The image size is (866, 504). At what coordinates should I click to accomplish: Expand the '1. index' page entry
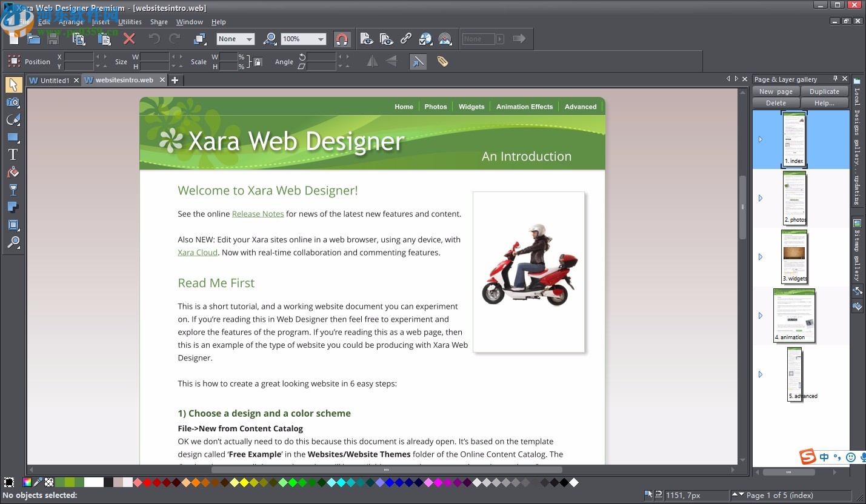tap(761, 139)
